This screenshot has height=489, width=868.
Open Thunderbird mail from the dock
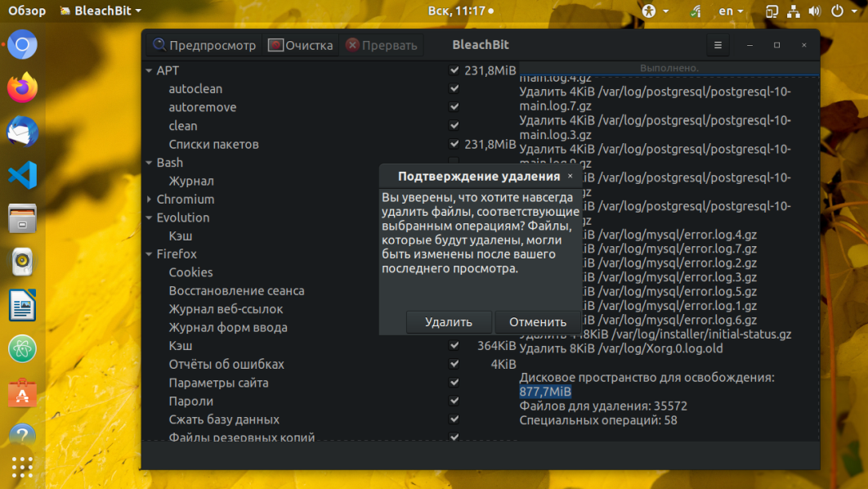click(22, 131)
